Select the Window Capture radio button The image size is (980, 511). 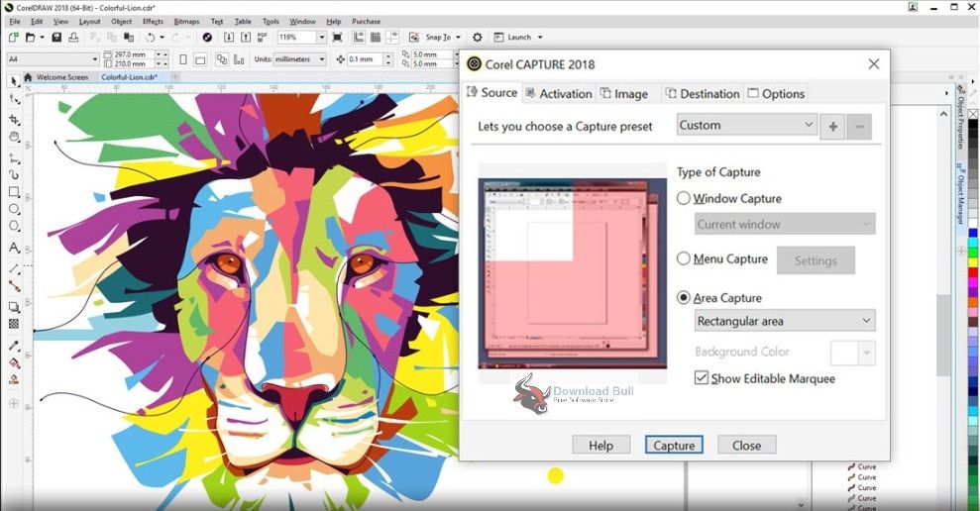click(x=684, y=198)
